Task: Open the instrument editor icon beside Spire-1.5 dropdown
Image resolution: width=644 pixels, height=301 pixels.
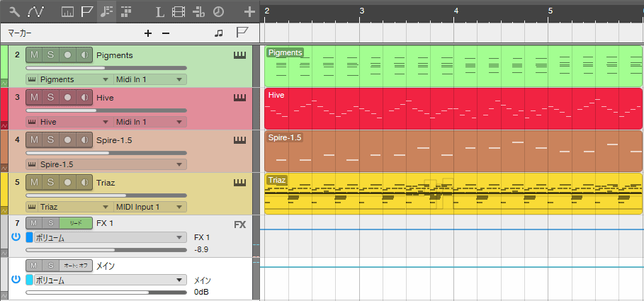Action: 32,165
